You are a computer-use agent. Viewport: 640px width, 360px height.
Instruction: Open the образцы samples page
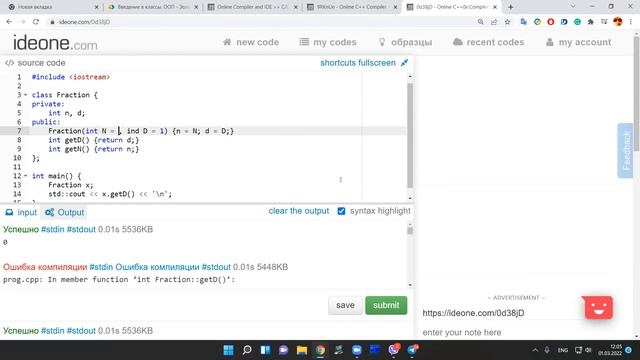[405, 42]
